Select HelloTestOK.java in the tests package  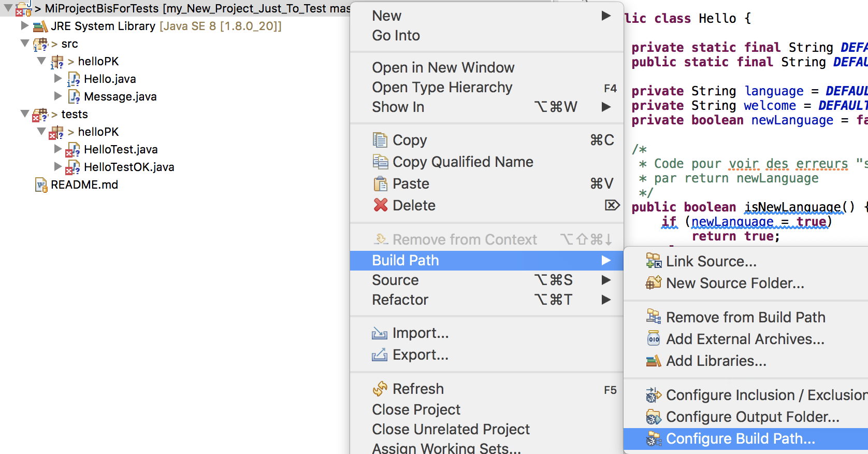[129, 167]
